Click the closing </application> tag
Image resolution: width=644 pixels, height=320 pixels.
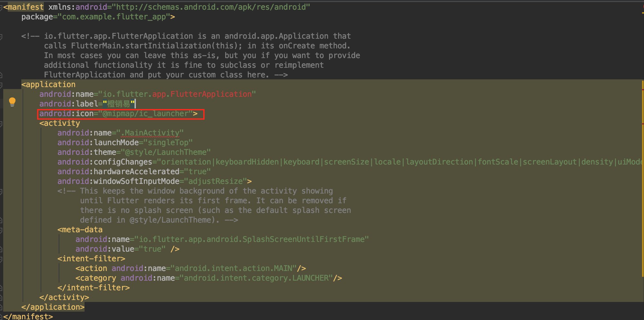pyautogui.click(x=53, y=307)
